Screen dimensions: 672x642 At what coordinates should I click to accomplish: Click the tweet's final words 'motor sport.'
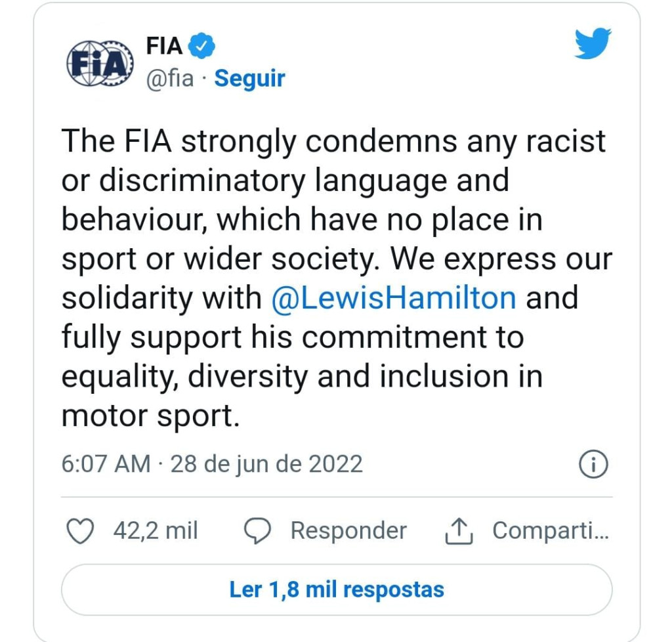pyautogui.click(x=150, y=416)
